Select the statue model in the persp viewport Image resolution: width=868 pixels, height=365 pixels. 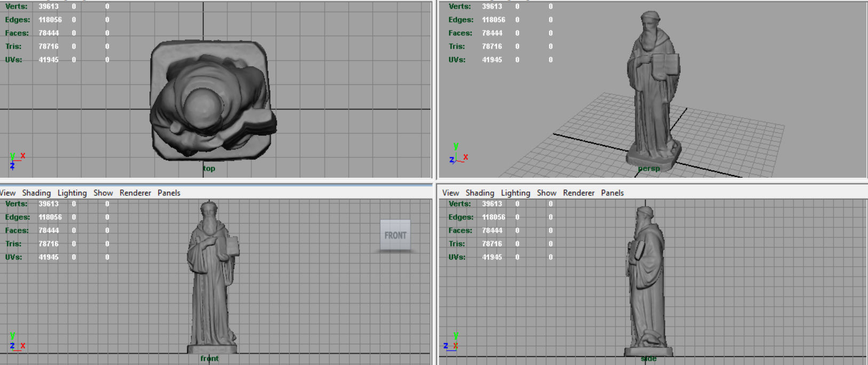pos(653,91)
